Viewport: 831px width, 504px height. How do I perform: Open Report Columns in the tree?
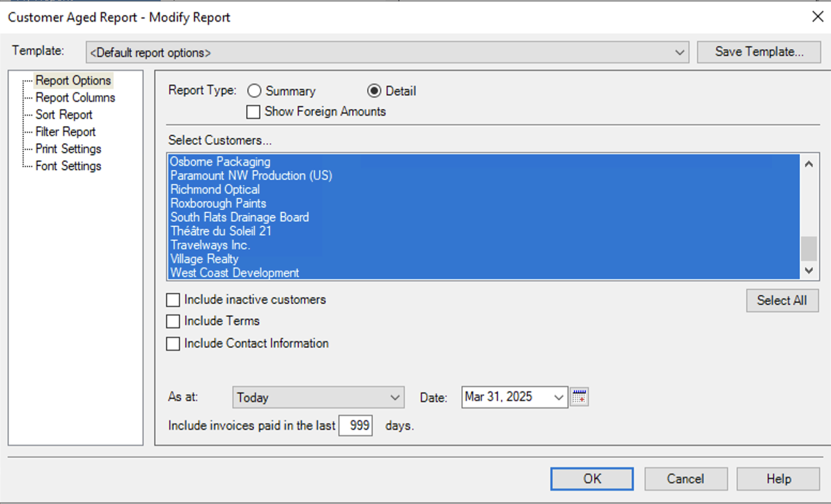(x=75, y=98)
